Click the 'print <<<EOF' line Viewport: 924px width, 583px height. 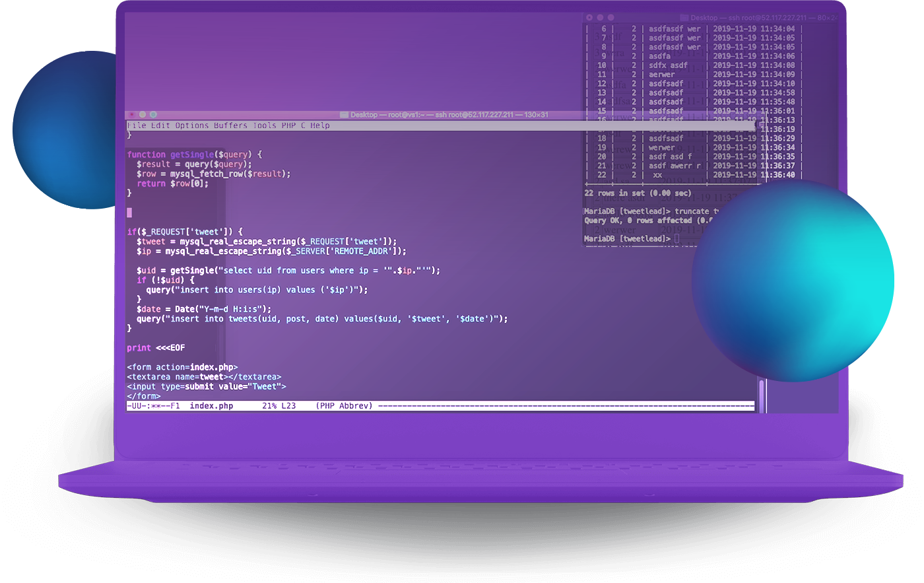coord(156,348)
